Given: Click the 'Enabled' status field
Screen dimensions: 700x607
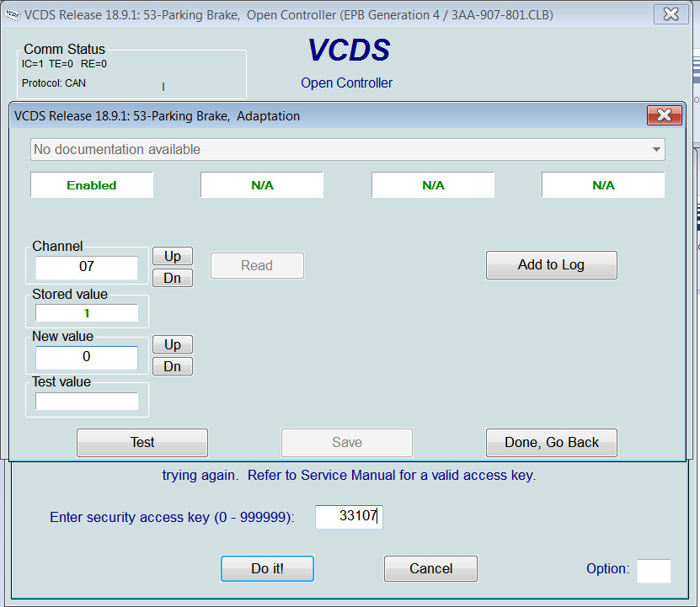Looking at the screenshot, I should (92, 184).
